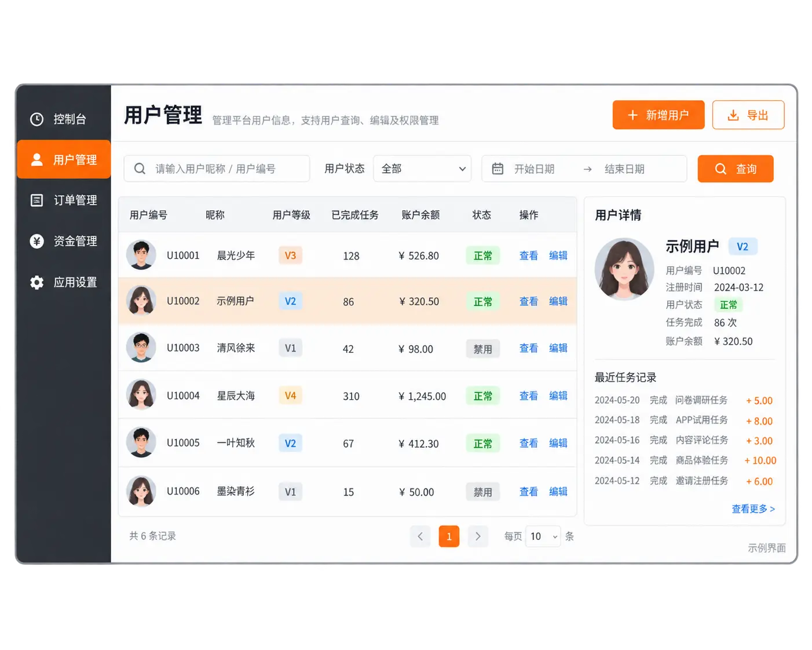
Task: Open 用户管理 in sidebar
Action: [x=64, y=159]
